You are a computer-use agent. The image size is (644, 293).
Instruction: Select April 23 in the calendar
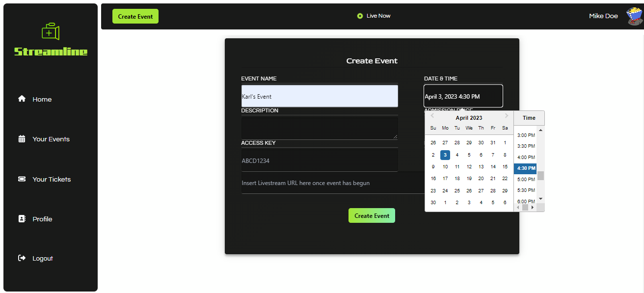point(433,190)
